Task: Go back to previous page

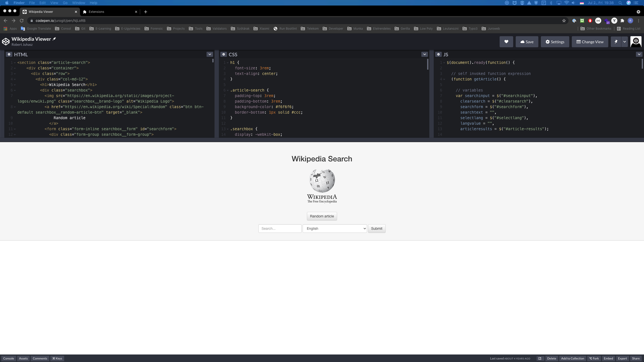Action: (6, 21)
